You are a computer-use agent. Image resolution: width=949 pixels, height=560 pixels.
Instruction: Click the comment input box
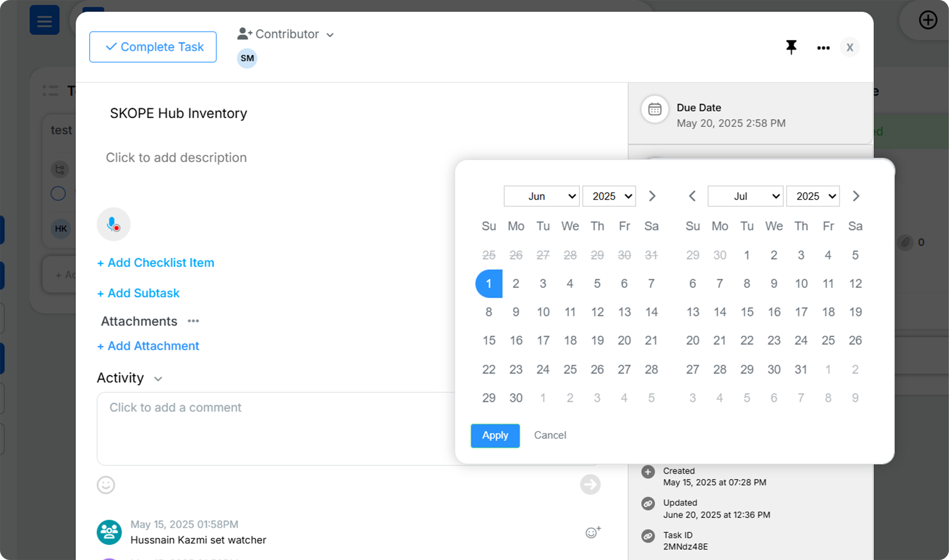[348, 429]
